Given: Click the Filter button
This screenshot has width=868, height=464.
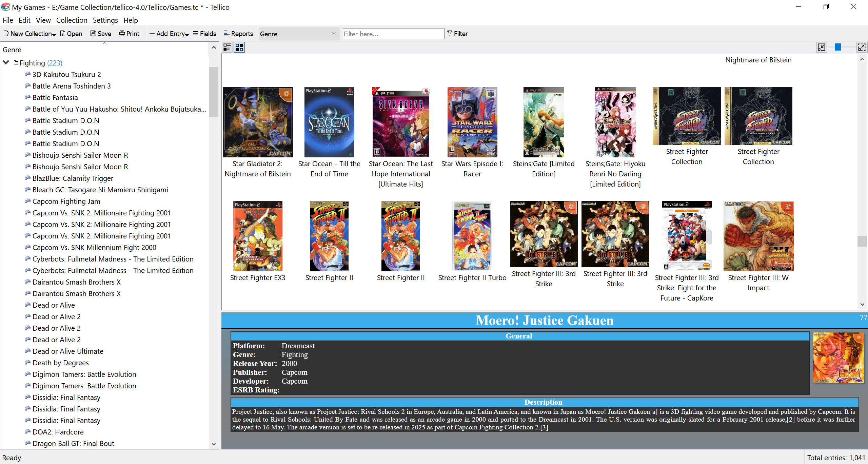Looking at the screenshot, I should 457,34.
